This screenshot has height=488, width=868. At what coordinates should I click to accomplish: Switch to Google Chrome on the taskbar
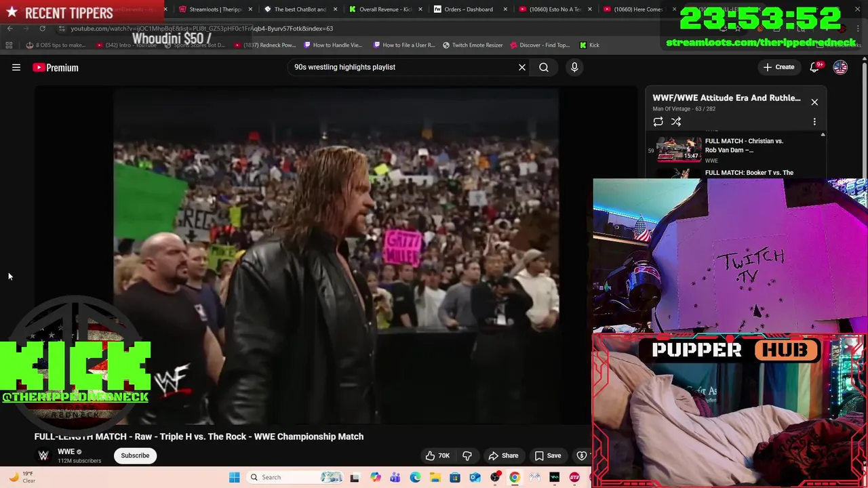pyautogui.click(x=515, y=477)
